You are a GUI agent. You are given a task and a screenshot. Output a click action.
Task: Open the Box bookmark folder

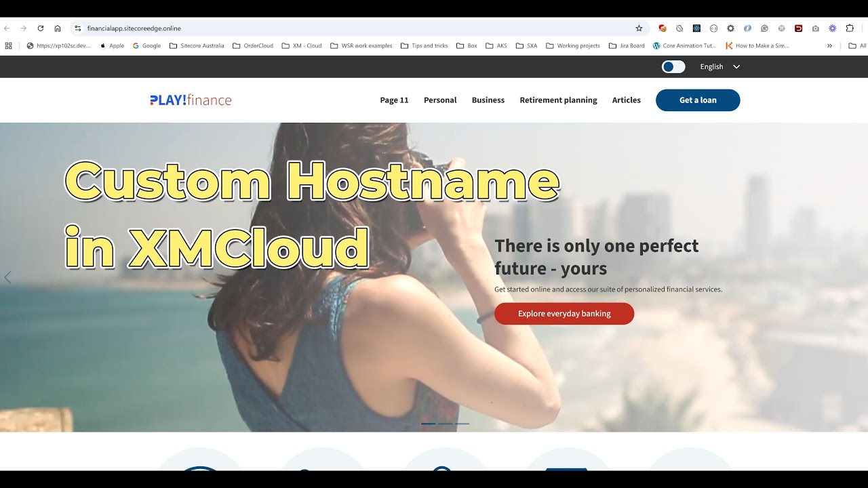(x=467, y=45)
